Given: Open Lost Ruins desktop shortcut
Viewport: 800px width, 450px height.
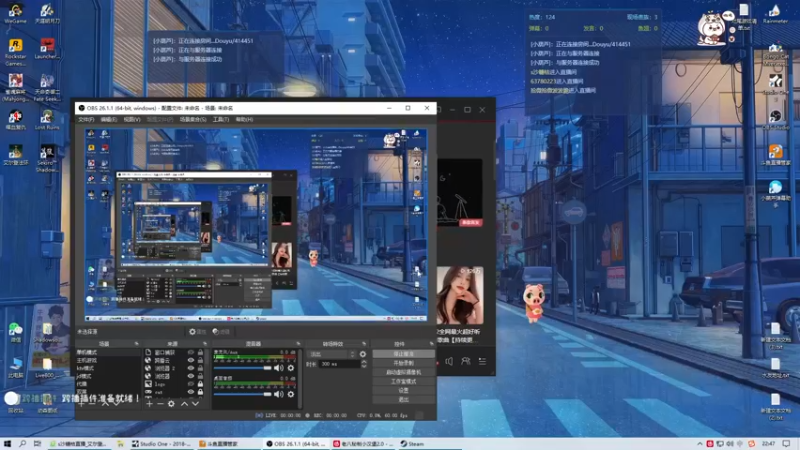Looking at the screenshot, I should [x=47, y=120].
